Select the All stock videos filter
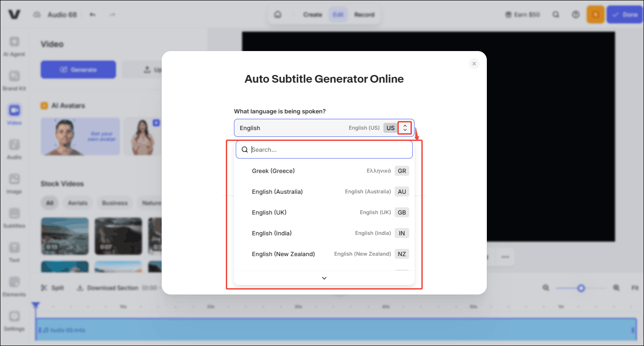This screenshot has height=346, width=644. 50,203
